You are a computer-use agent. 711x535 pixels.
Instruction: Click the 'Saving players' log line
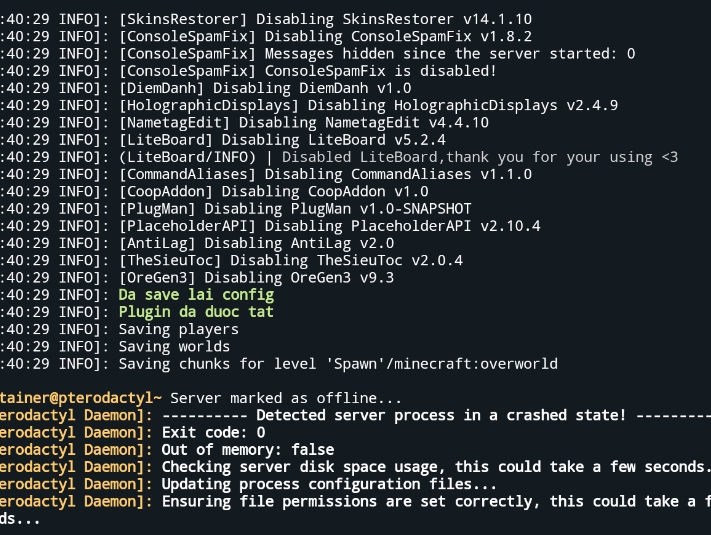pyautogui.click(x=178, y=329)
